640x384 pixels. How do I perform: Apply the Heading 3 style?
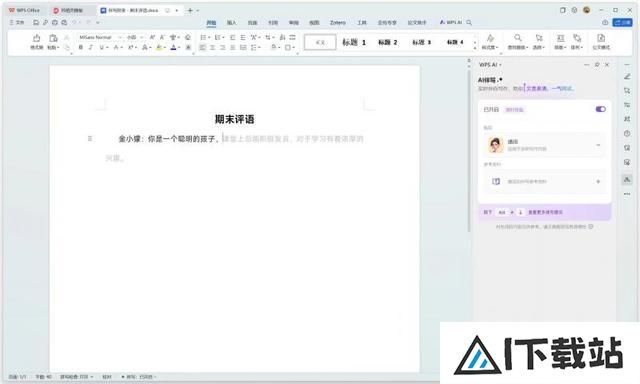[x=421, y=42]
